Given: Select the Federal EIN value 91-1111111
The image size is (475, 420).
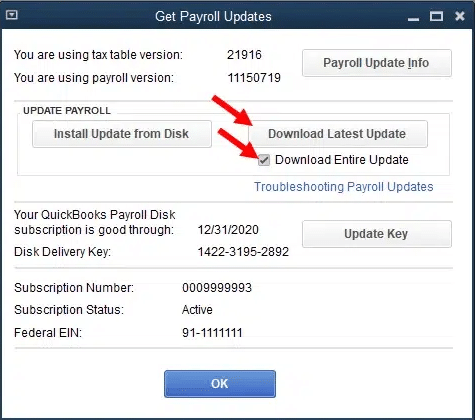Looking at the screenshot, I should tap(212, 333).
